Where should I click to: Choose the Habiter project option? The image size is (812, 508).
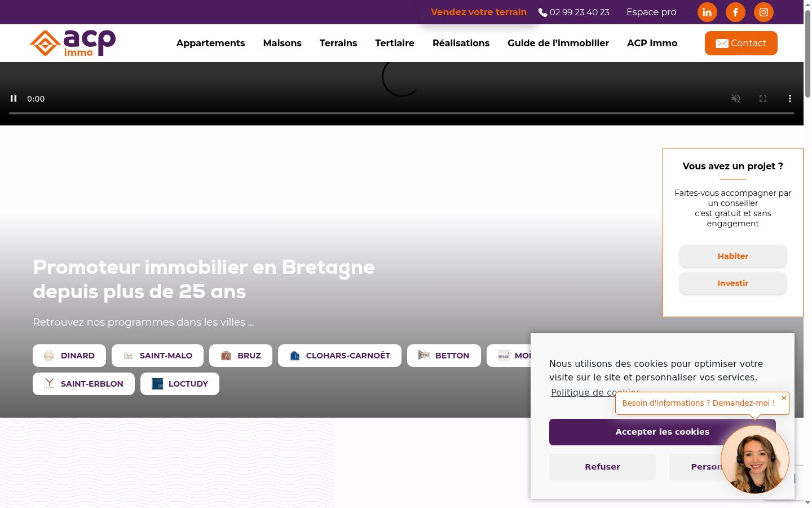733,256
